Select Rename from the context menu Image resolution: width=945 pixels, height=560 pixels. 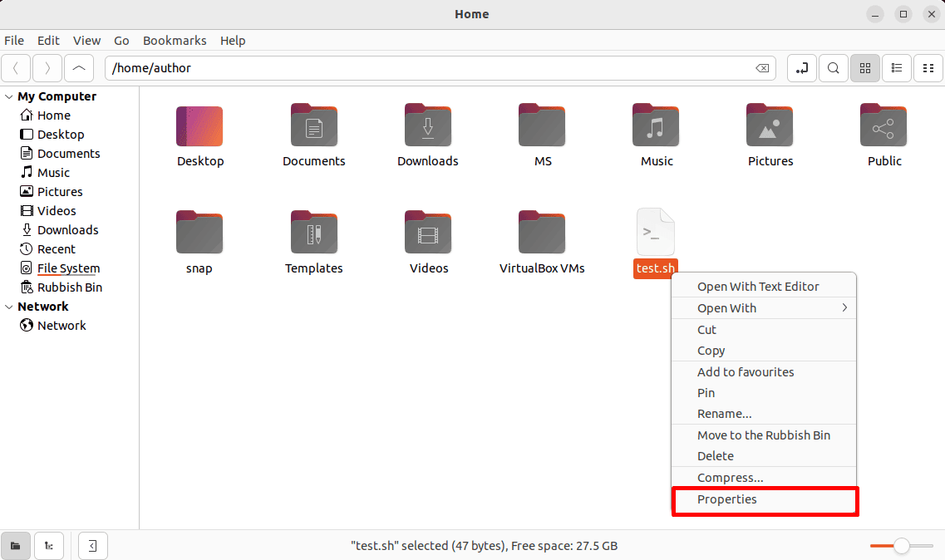point(724,413)
